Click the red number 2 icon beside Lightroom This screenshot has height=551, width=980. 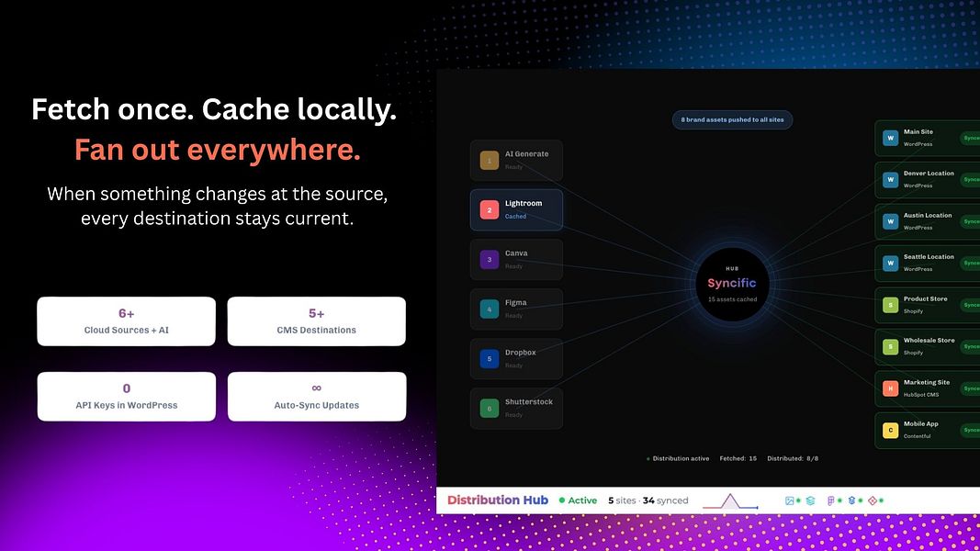[x=490, y=210]
